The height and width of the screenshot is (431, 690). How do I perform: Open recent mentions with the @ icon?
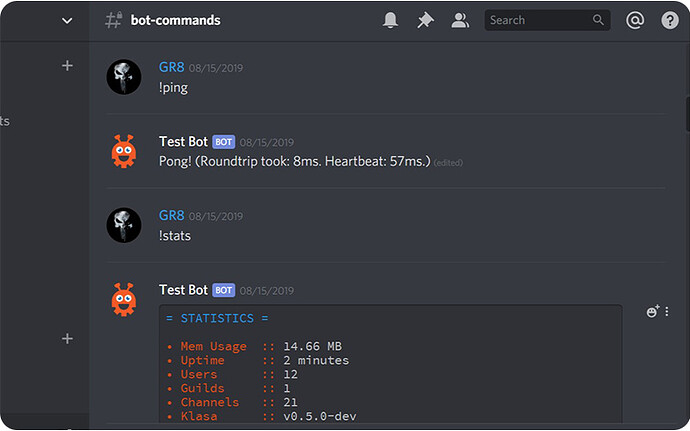tap(634, 20)
